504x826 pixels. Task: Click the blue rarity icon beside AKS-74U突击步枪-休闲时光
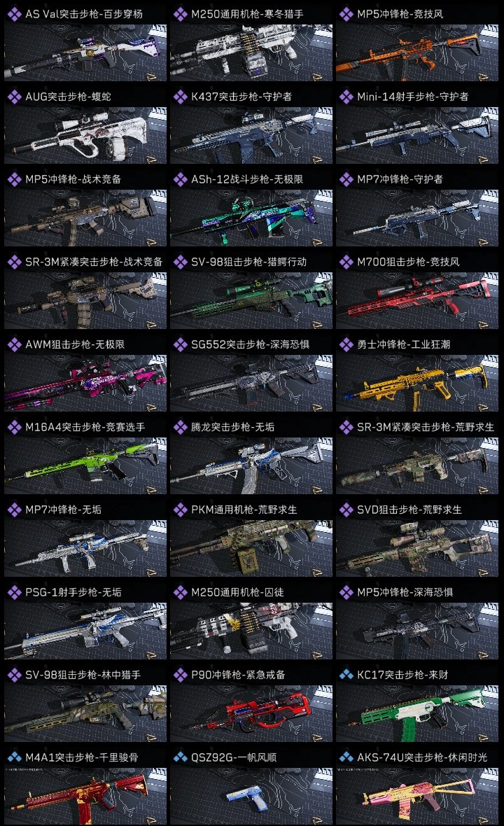tap(346, 757)
